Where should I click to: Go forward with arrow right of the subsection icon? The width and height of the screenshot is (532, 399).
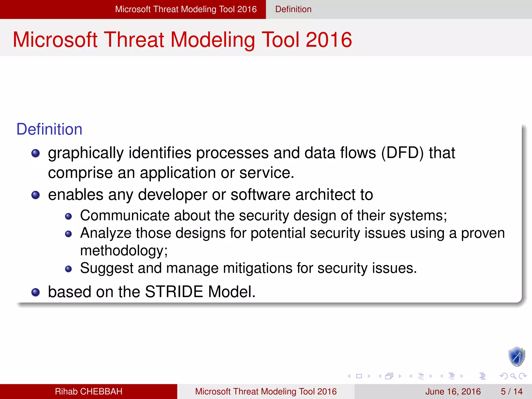coord(431,376)
